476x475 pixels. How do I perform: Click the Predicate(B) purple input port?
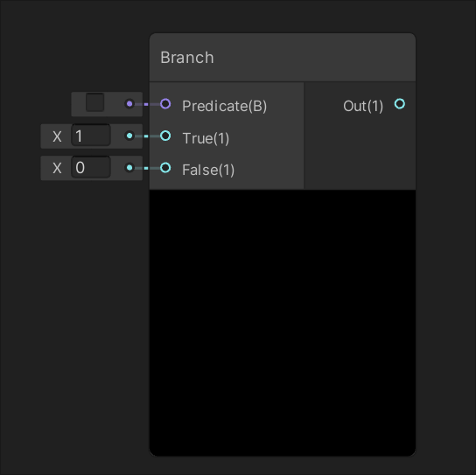coord(165,104)
